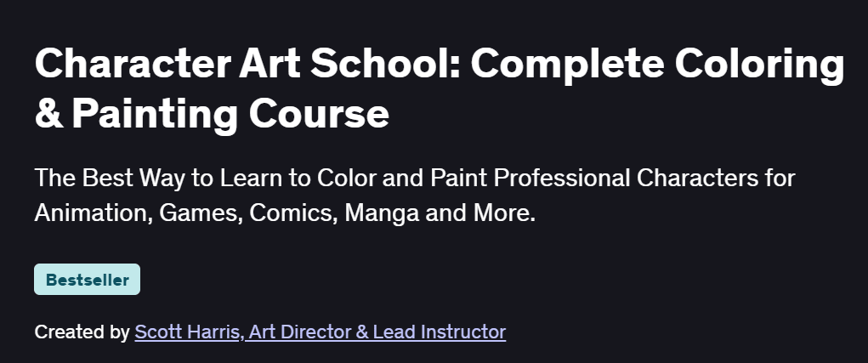Screen dimensions: 868x363
Task: Click the Bestseller badge
Action: click(x=87, y=280)
